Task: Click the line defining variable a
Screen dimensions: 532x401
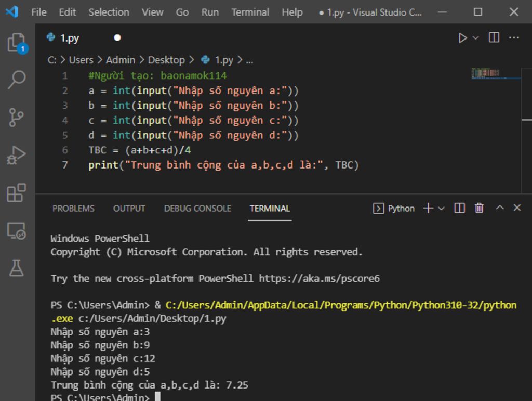Action: [x=193, y=90]
